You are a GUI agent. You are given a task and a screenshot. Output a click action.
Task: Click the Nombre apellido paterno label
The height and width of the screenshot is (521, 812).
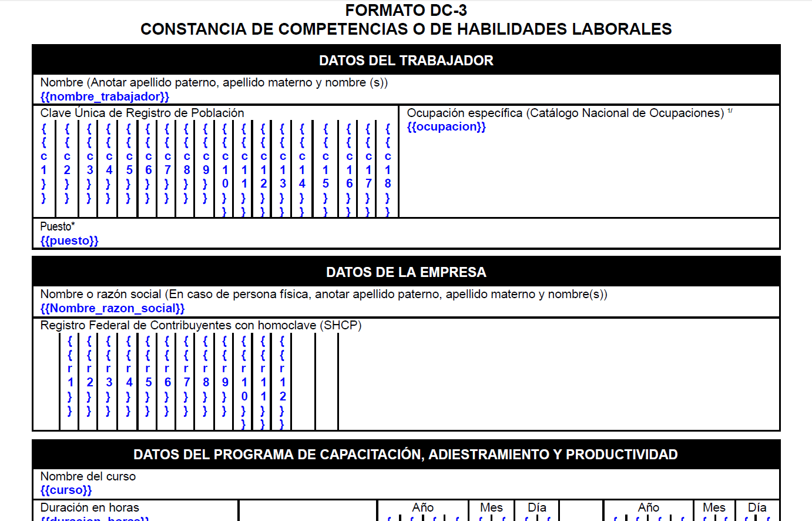tap(214, 82)
